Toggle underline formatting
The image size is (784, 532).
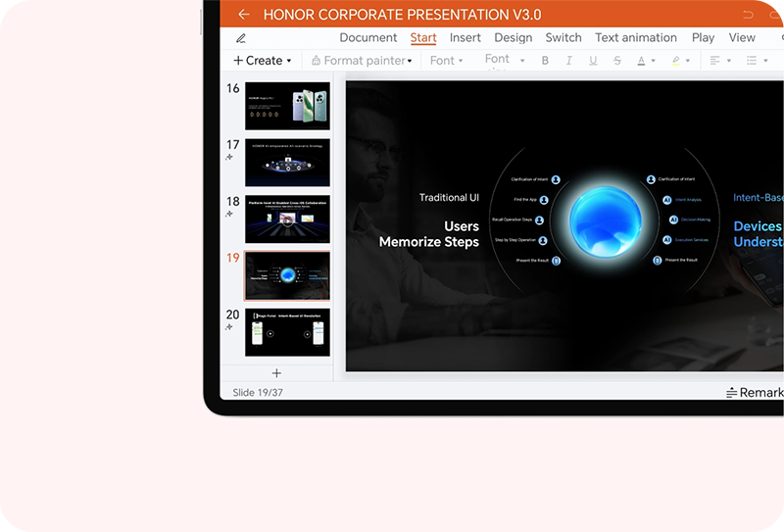(x=593, y=61)
